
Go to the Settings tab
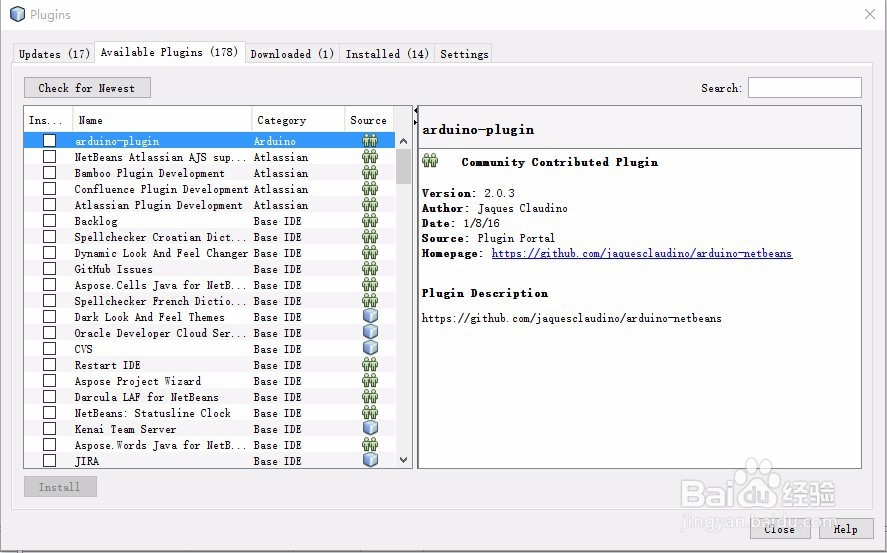pyautogui.click(x=464, y=54)
